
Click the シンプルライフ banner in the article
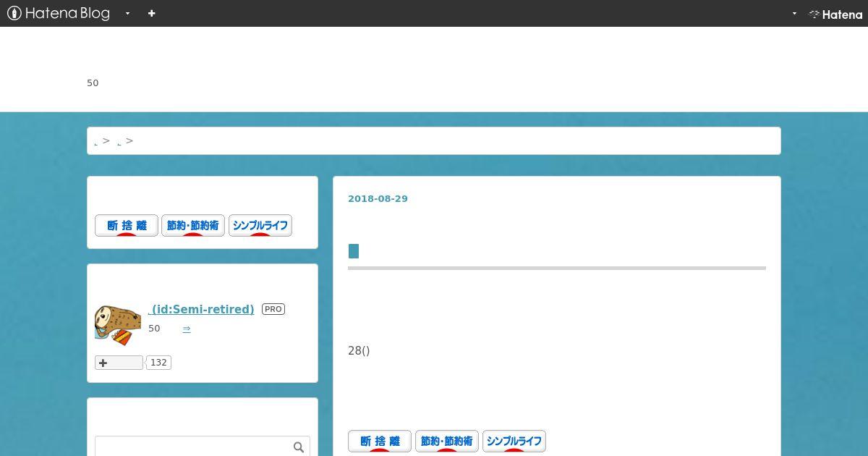pyautogui.click(x=514, y=441)
